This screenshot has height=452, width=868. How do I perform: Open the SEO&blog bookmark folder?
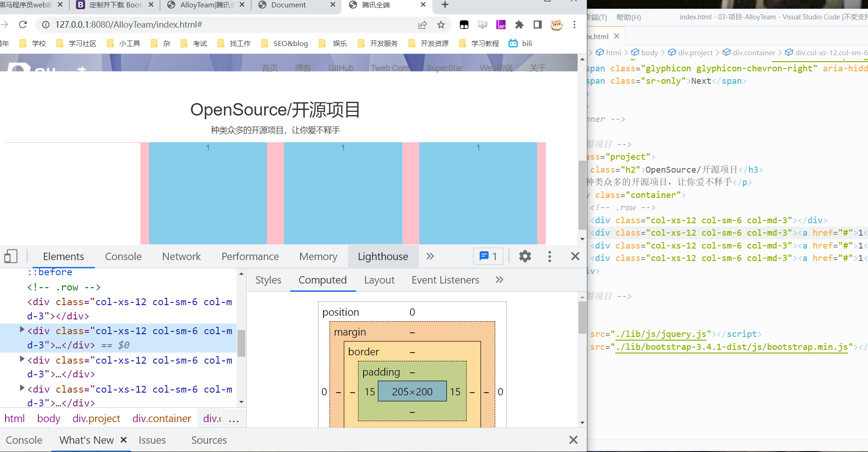point(284,43)
